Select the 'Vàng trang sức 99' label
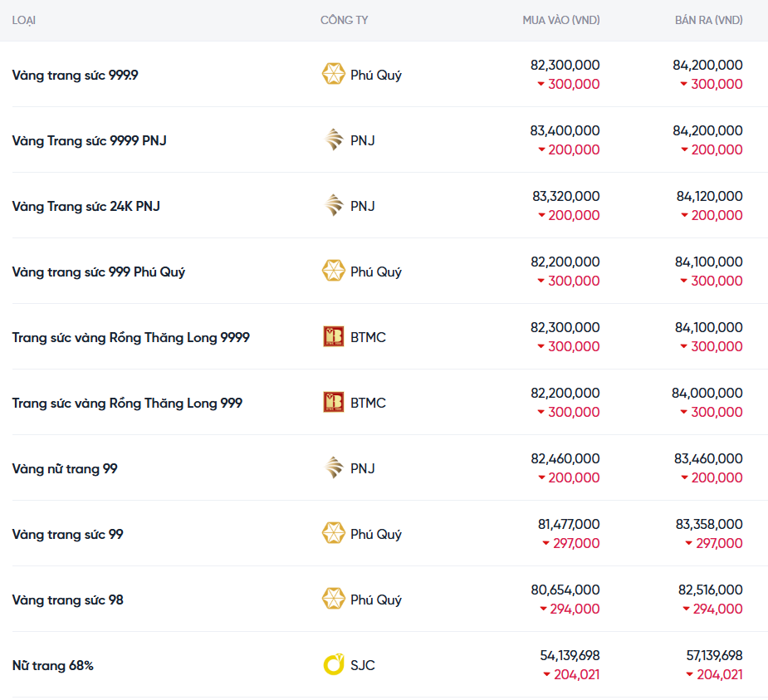This screenshot has width=768, height=700. click(67, 535)
